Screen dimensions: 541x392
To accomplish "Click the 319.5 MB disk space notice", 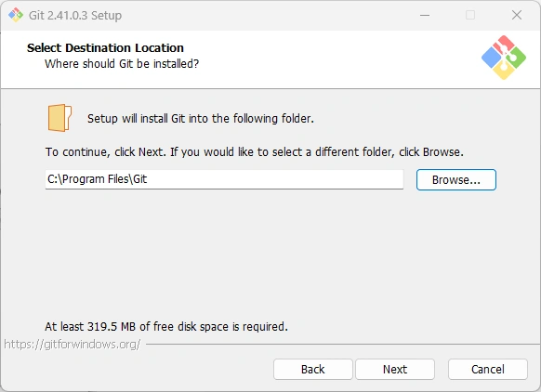I will (166, 326).
